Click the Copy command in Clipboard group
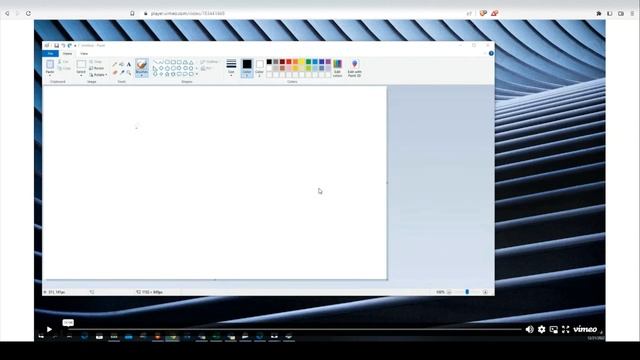Image resolution: width=640 pixels, height=360 pixels. tap(64, 68)
